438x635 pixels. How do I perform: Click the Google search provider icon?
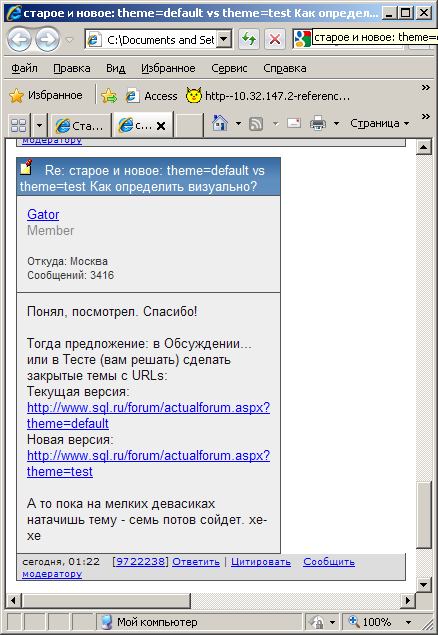coord(302,40)
